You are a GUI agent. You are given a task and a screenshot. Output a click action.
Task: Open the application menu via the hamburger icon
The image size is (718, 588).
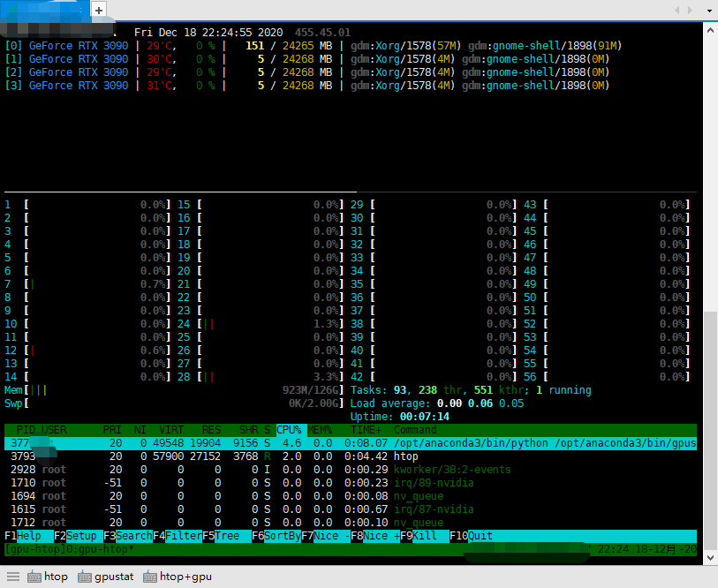(12, 576)
